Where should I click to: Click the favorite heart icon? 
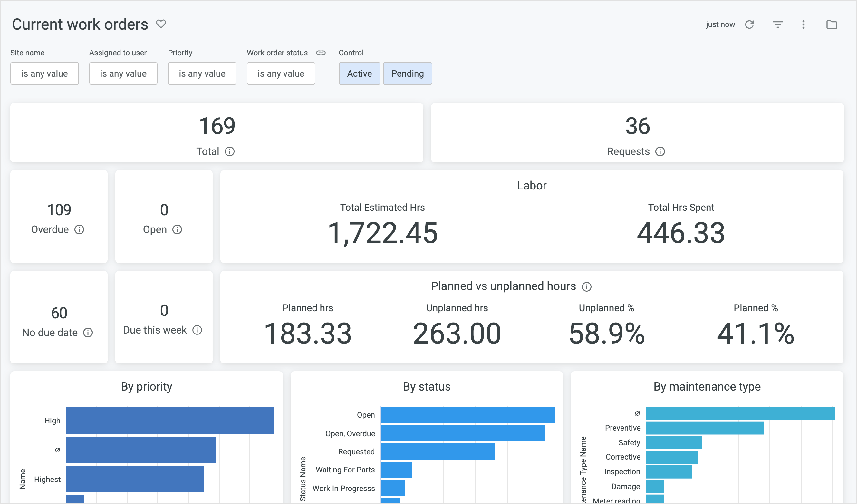click(x=161, y=24)
